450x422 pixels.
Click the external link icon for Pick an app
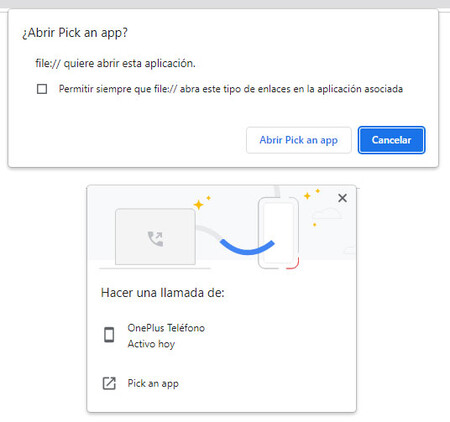point(109,383)
